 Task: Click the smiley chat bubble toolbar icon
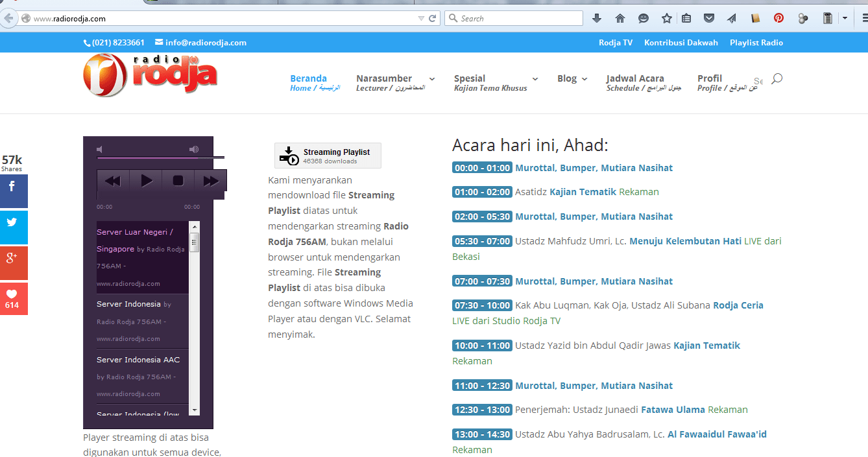644,19
